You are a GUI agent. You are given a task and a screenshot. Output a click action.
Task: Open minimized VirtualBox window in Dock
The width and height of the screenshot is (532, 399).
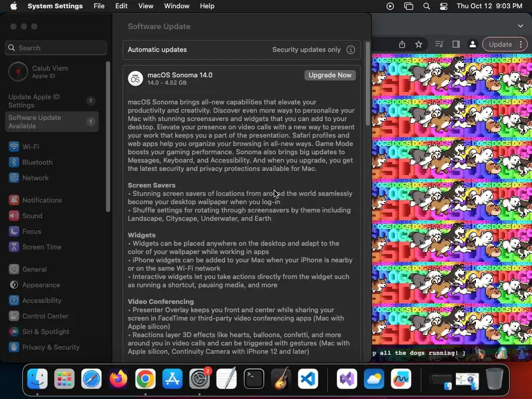467,380
